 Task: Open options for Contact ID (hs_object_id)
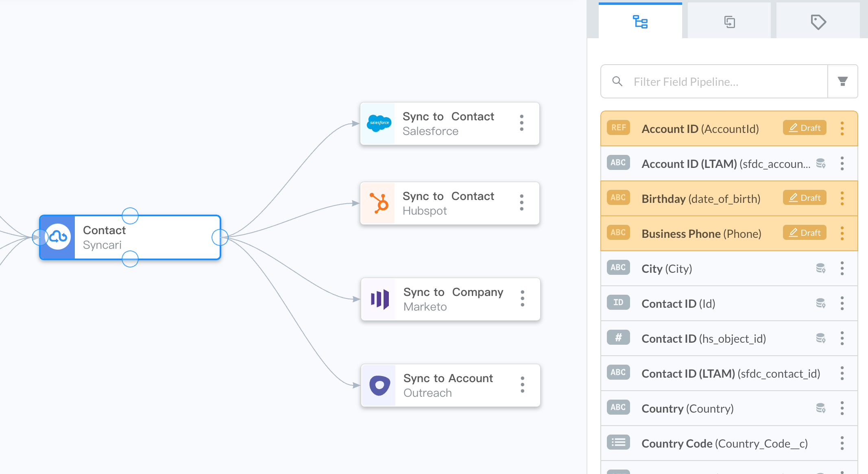coord(842,338)
